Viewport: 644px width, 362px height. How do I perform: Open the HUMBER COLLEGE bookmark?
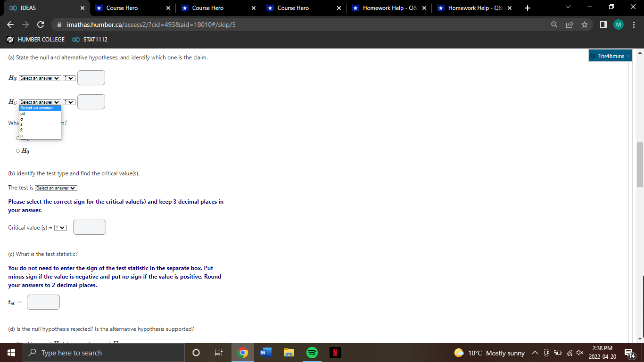[x=36, y=40]
